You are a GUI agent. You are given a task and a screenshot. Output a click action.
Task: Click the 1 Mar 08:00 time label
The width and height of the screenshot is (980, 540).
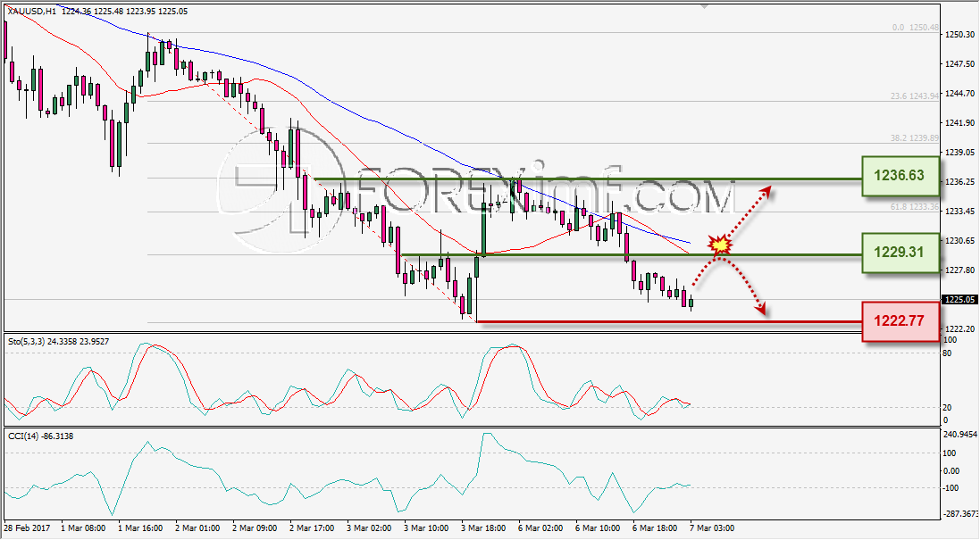(x=83, y=528)
